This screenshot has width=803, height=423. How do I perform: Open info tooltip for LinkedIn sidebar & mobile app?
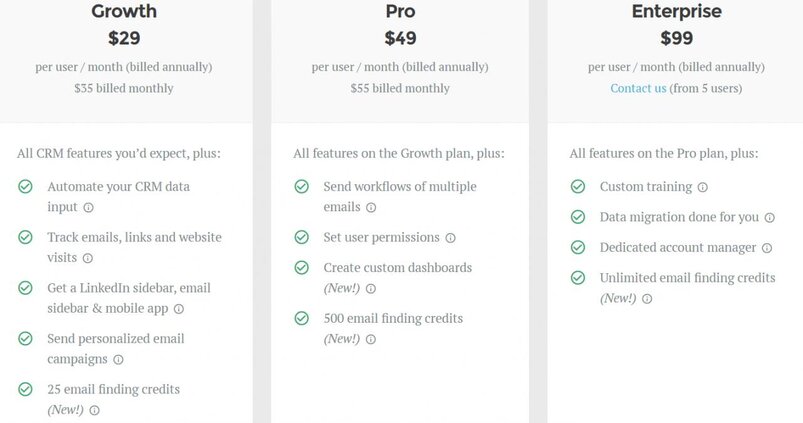(179, 309)
